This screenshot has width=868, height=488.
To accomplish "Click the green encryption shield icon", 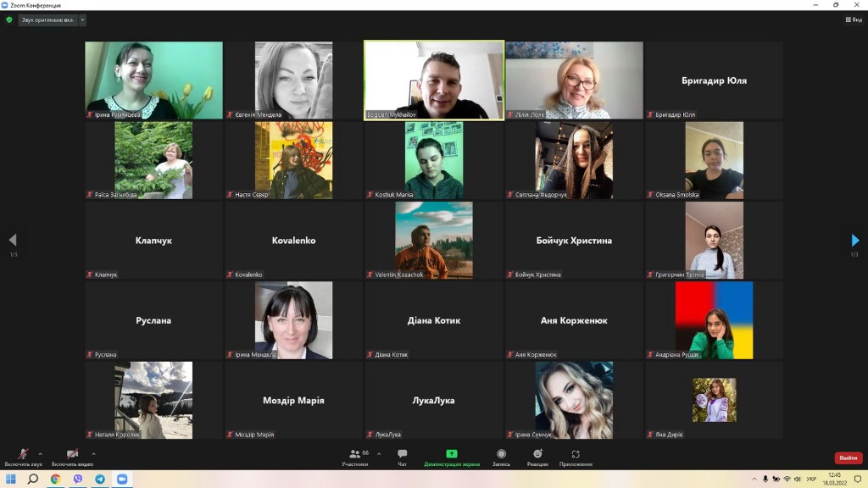I will coord(9,19).
